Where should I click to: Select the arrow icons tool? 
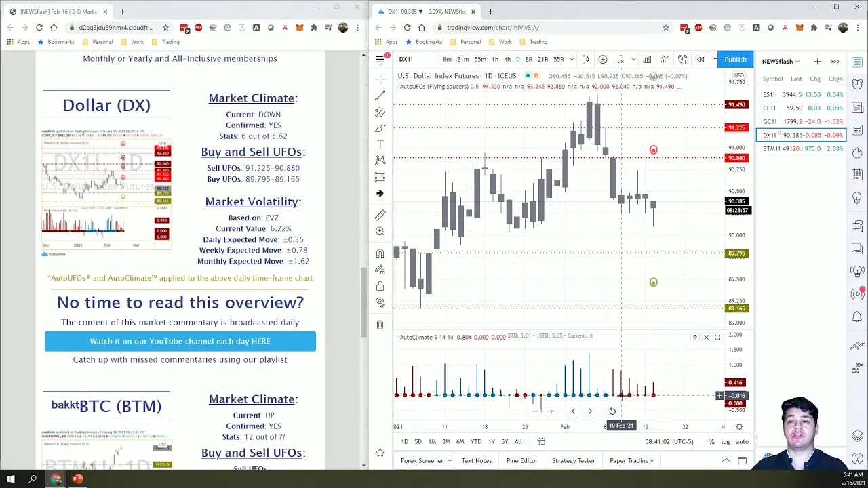380,193
